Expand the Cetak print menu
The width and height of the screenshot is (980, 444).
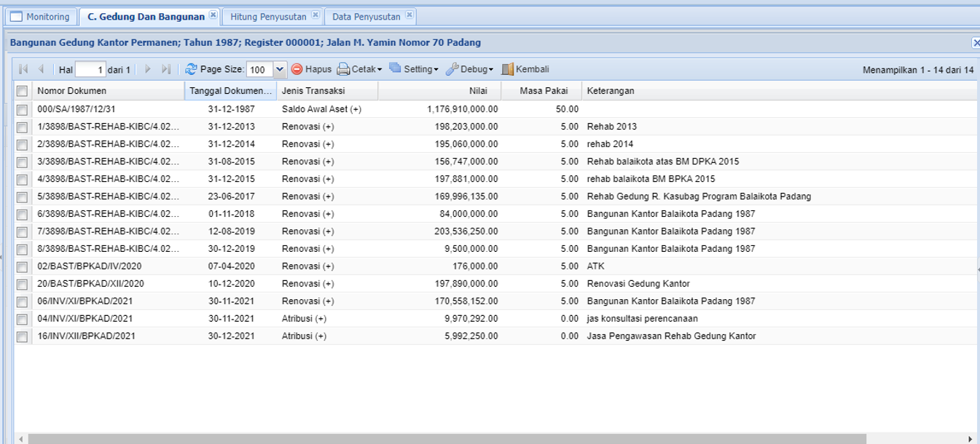click(359, 69)
